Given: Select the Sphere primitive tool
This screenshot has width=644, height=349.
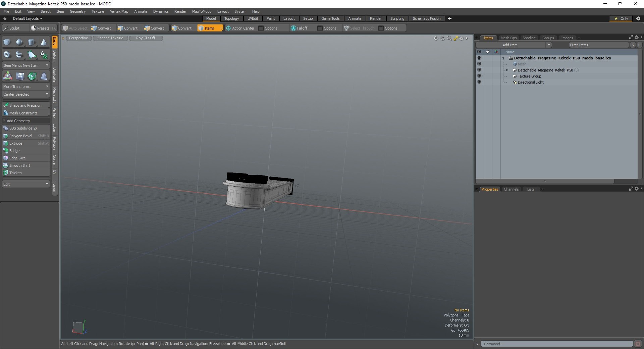Looking at the screenshot, I should [x=19, y=42].
